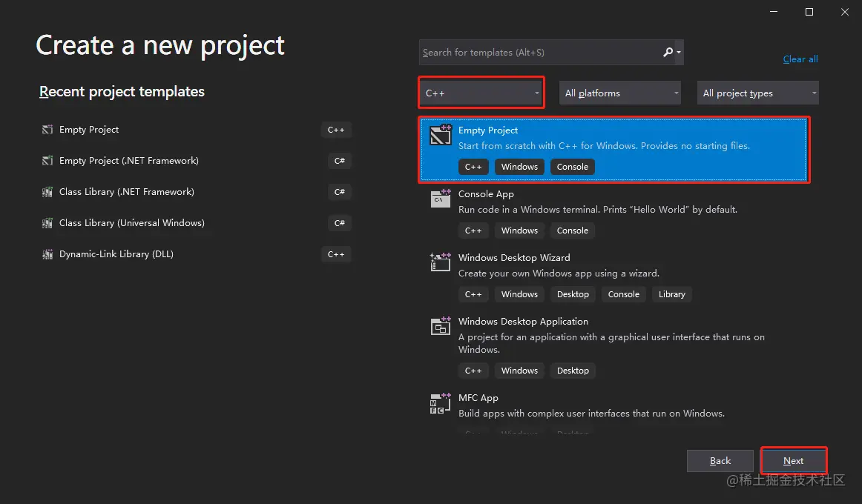Click the Clear all link
Screen dimensions: 862x504
tap(800, 59)
